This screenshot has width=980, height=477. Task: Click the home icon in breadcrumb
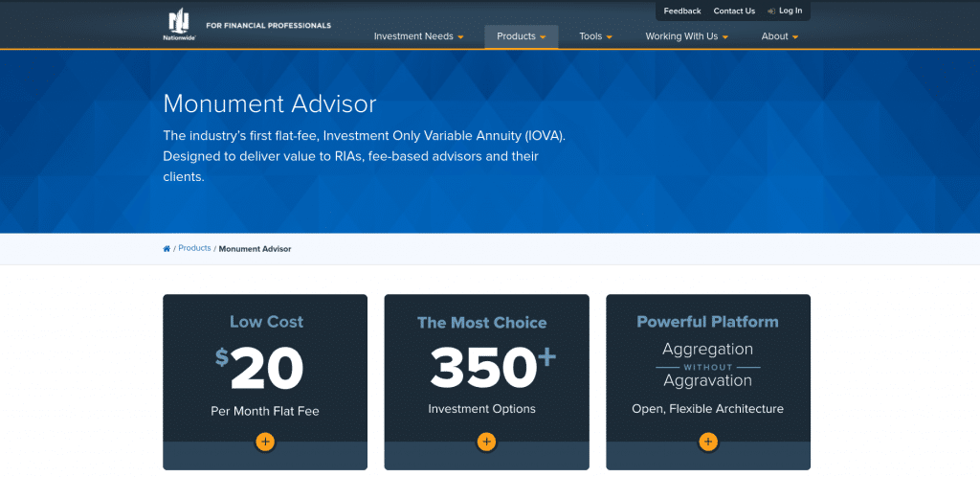point(167,249)
